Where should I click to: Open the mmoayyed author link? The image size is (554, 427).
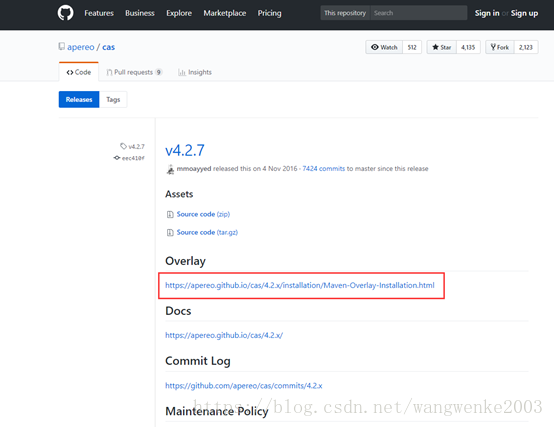point(194,168)
